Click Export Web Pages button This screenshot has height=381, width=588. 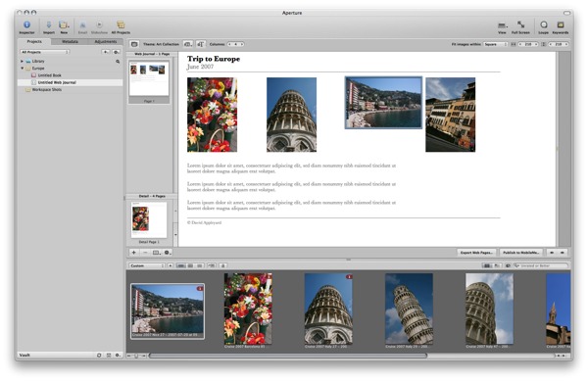tap(476, 253)
